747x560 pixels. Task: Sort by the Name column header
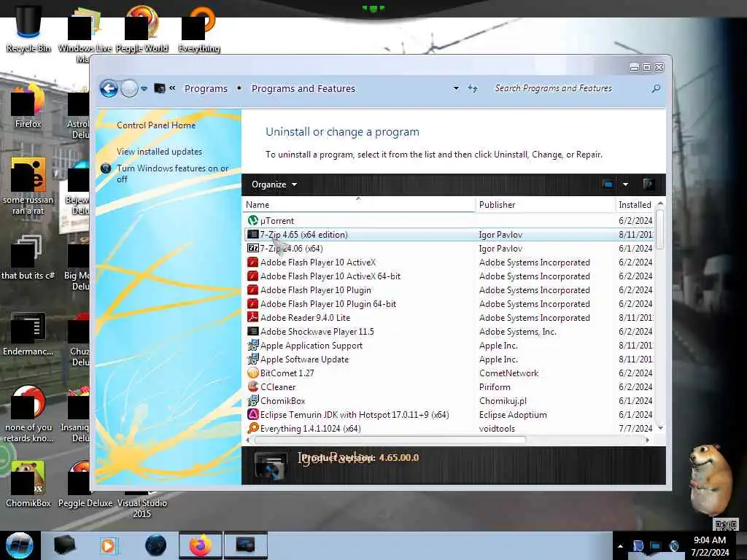pyautogui.click(x=358, y=205)
